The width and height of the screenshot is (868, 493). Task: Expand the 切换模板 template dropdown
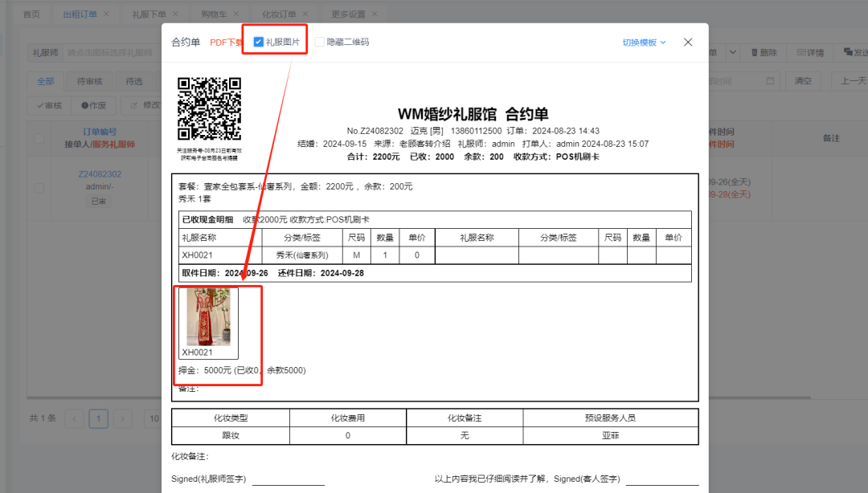641,42
